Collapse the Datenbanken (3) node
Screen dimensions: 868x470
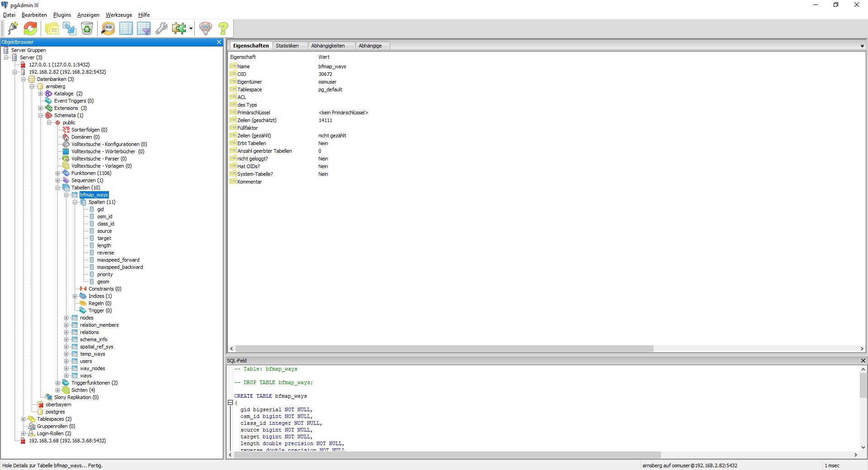tap(24, 79)
